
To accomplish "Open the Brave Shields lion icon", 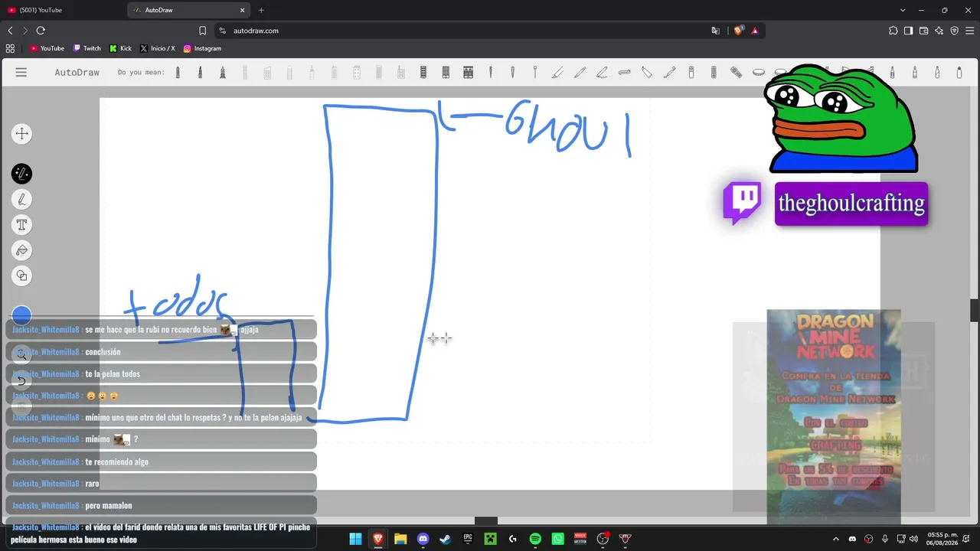I will tap(738, 31).
